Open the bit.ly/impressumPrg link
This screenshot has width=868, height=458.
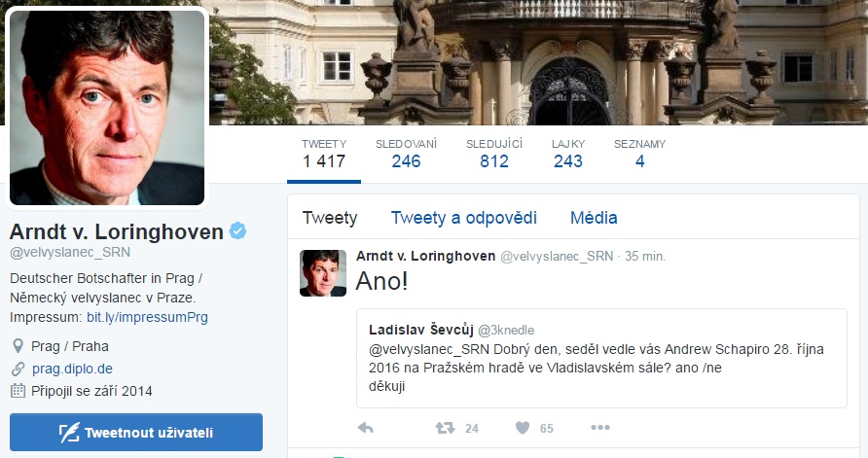(147, 318)
